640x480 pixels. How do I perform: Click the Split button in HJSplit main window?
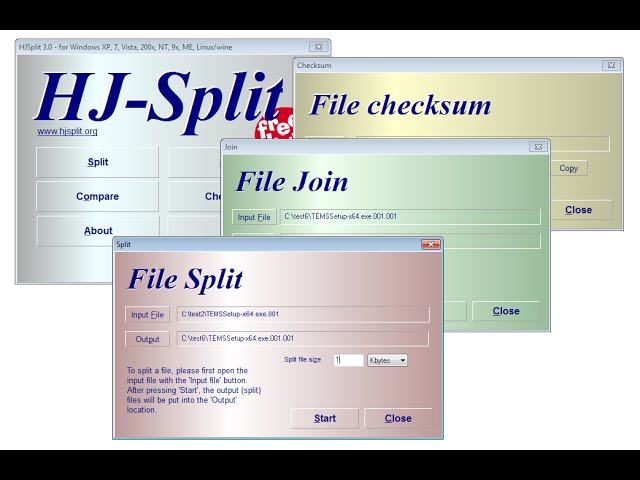click(x=97, y=162)
